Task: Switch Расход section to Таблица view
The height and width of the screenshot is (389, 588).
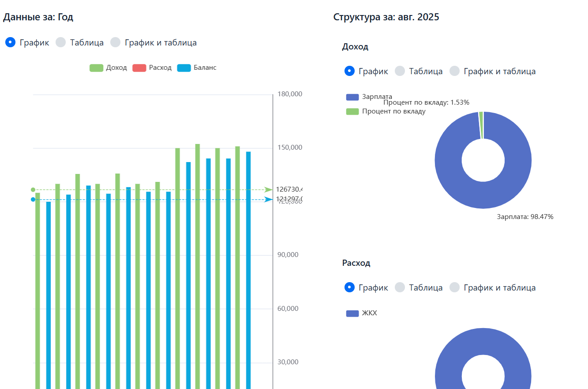Action: pyautogui.click(x=400, y=287)
